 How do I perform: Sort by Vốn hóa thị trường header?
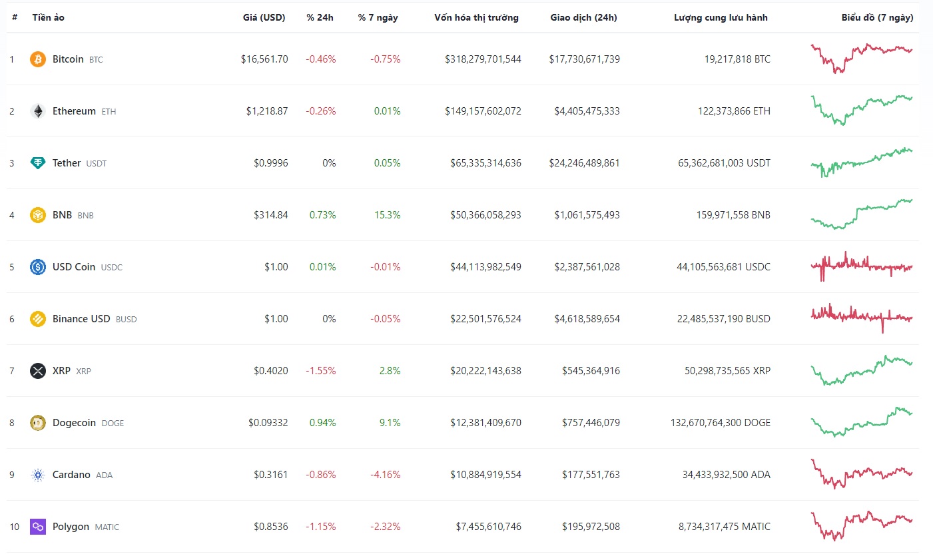pos(476,17)
